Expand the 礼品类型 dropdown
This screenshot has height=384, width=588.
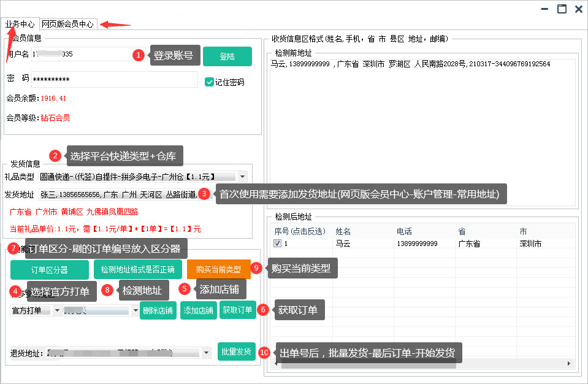tap(243, 177)
